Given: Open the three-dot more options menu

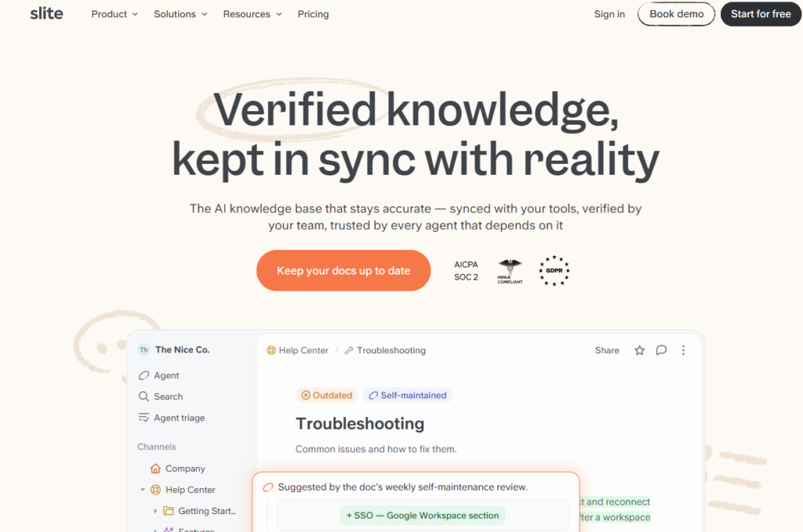Looking at the screenshot, I should [x=683, y=350].
